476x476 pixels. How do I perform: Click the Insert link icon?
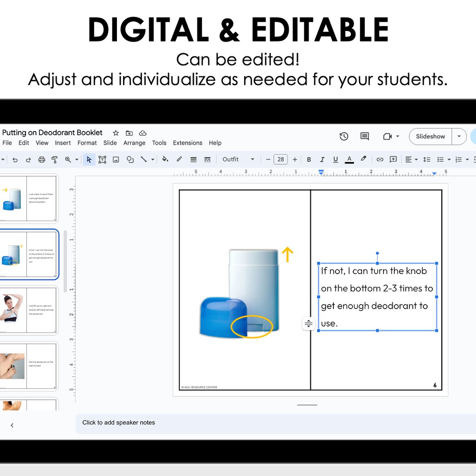click(x=380, y=159)
